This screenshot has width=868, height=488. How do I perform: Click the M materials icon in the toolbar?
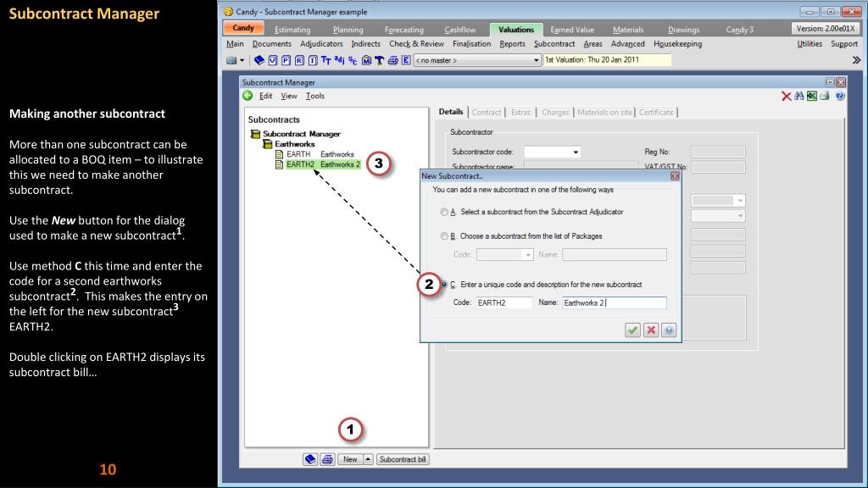(366, 60)
